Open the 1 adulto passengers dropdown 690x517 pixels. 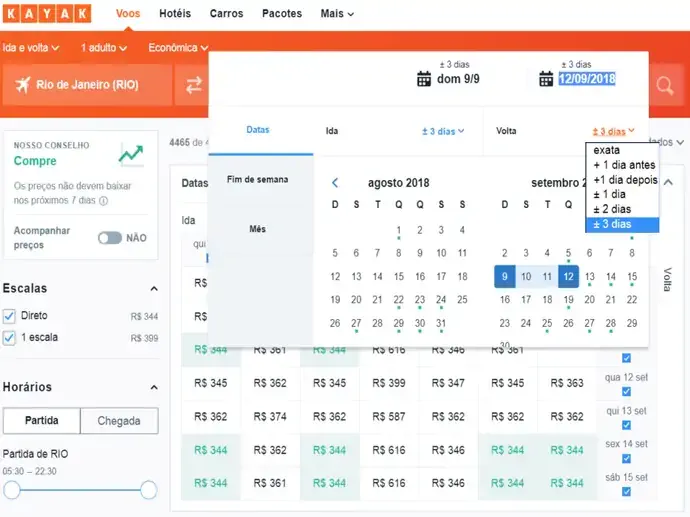point(104,48)
